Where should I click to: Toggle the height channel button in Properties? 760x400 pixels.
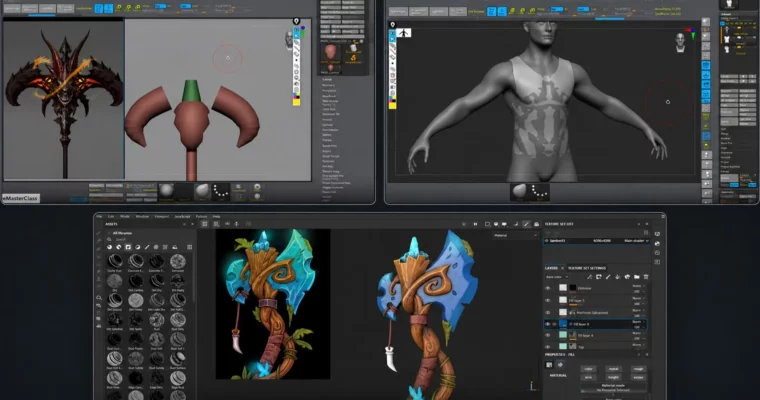point(614,377)
